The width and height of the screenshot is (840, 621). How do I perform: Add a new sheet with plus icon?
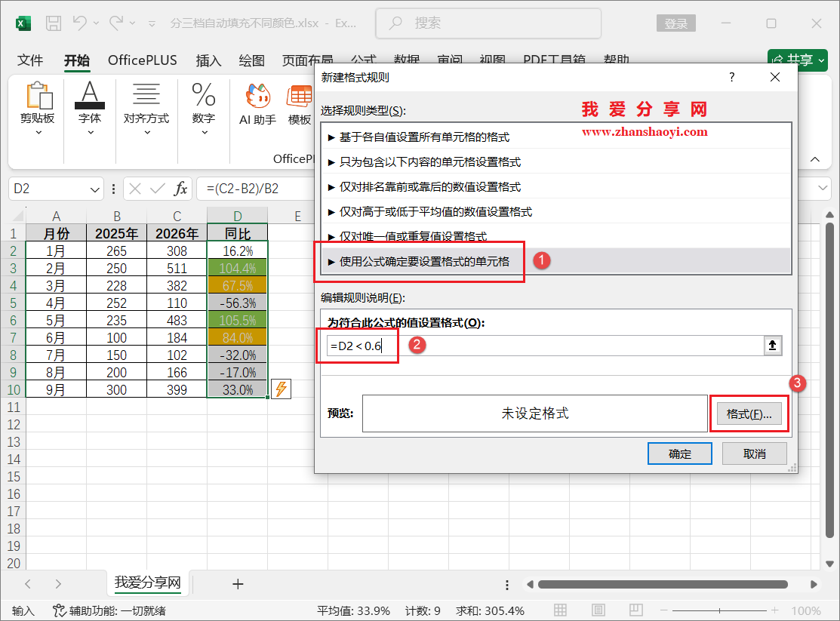(x=238, y=584)
